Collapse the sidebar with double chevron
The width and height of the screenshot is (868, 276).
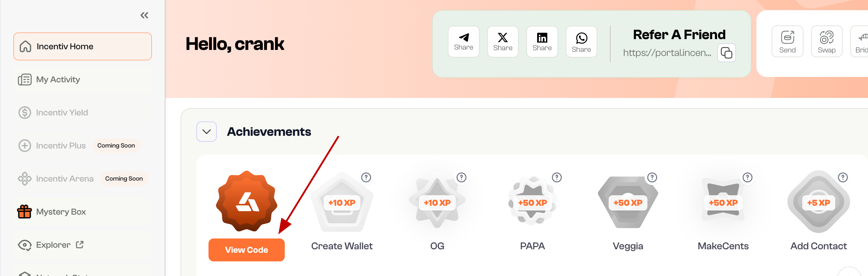pyautogui.click(x=144, y=15)
